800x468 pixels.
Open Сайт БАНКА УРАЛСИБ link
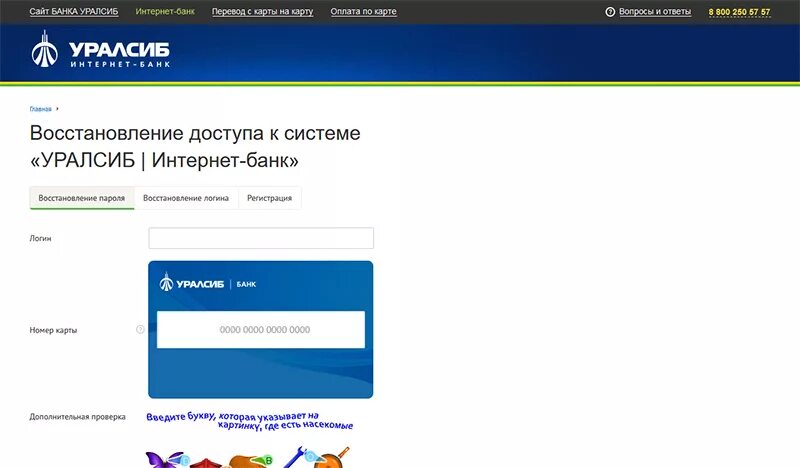click(74, 11)
